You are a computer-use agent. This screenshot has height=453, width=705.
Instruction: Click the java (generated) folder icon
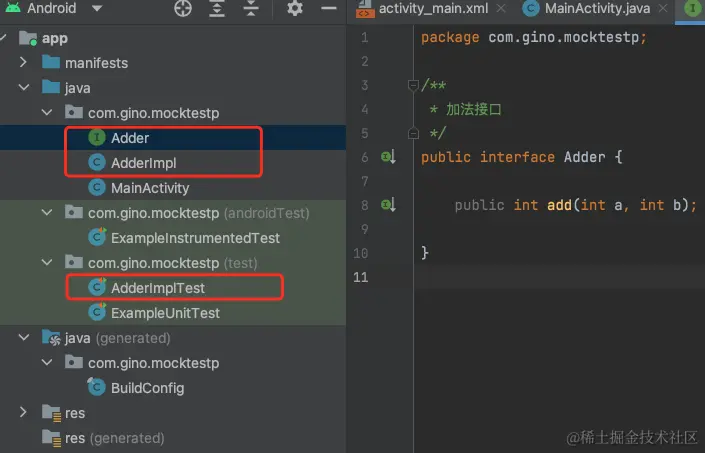click(51, 338)
